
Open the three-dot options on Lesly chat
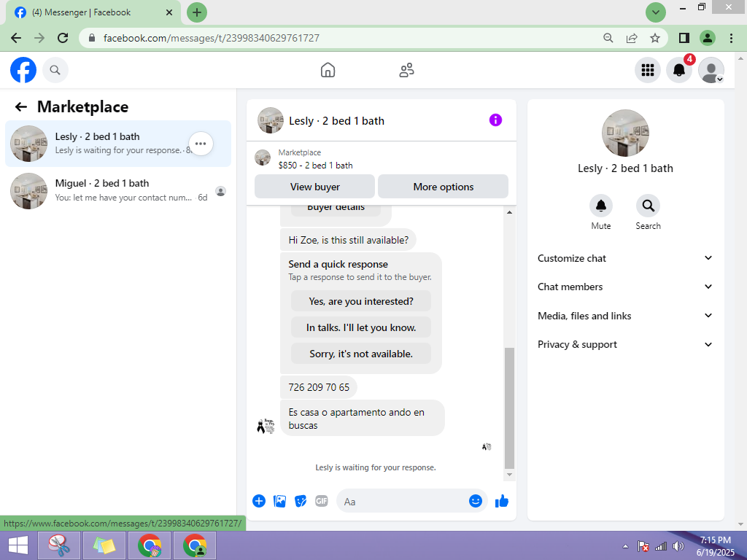coord(201,144)
